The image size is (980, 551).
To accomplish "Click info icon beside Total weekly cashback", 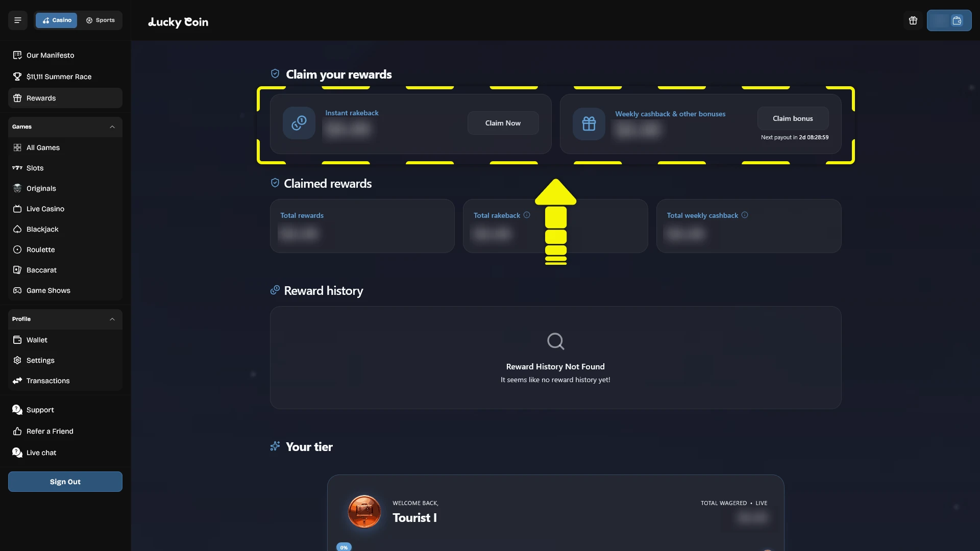I will click(x=745, y=215).
